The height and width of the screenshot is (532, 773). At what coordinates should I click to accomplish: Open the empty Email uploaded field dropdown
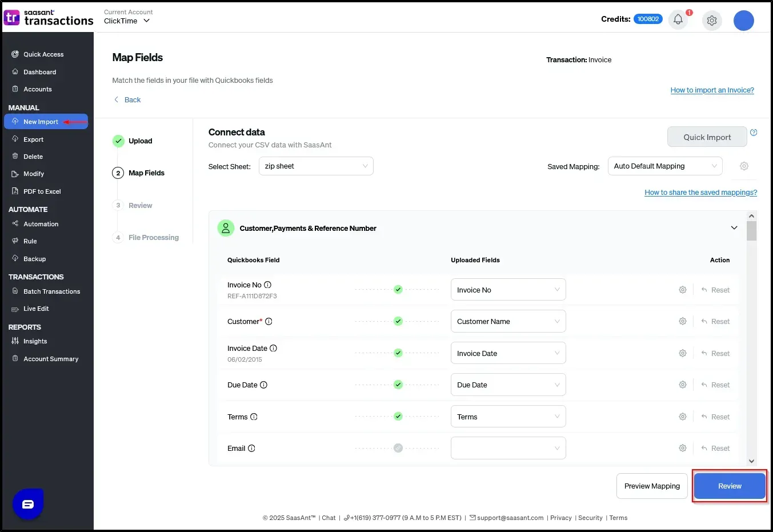click(508, 448)
